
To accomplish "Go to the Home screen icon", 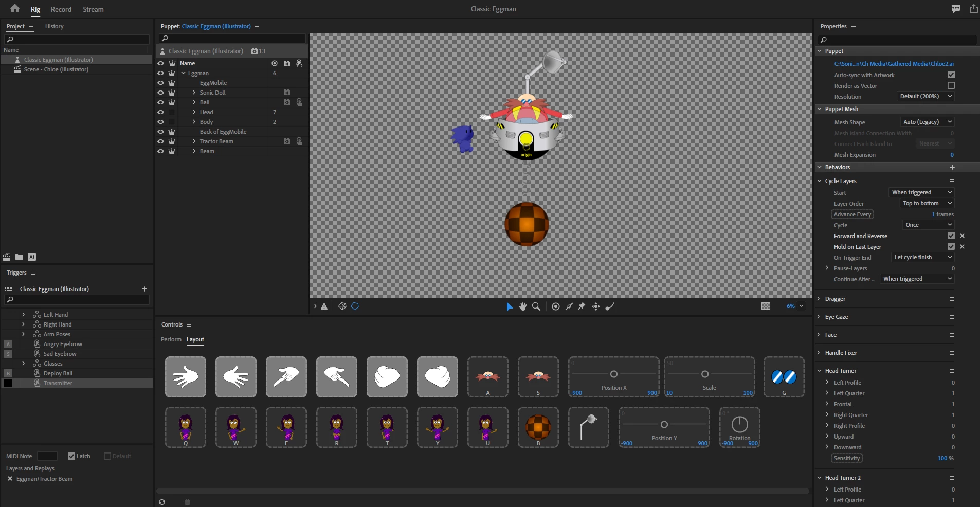I will tap(15, 8).
